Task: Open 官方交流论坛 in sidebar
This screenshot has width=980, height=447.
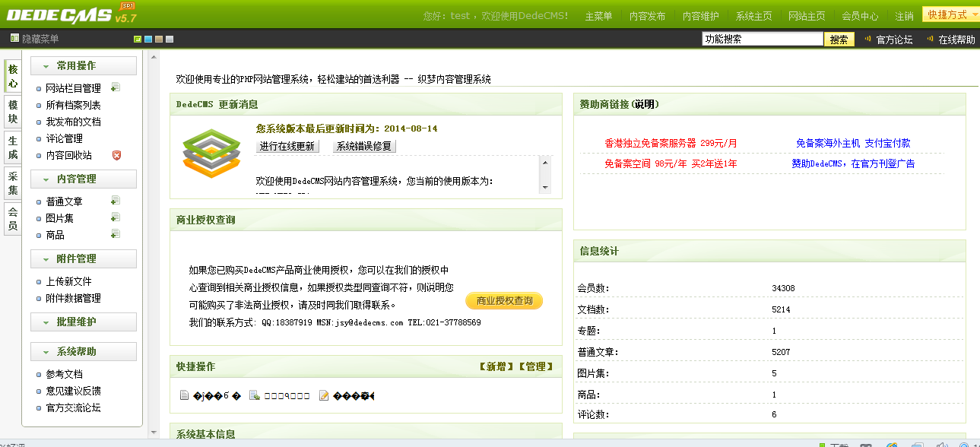Action: (73, 407)
